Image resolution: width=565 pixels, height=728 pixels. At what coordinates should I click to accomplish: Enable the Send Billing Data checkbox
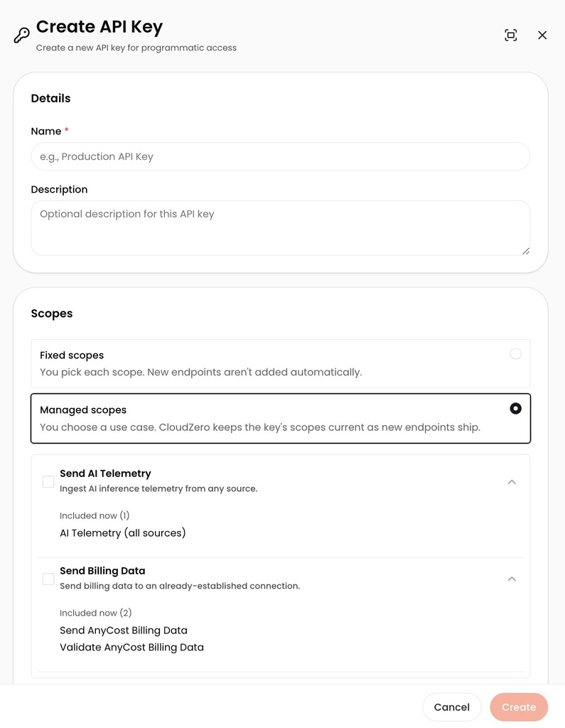[48, 579]
